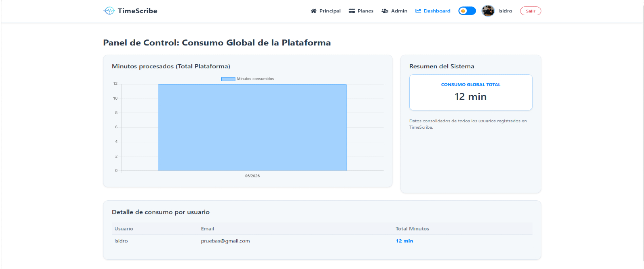Select the Isidro cell in the user table
The height and width of the screenshot is (269, 644).
click(121, 241)
